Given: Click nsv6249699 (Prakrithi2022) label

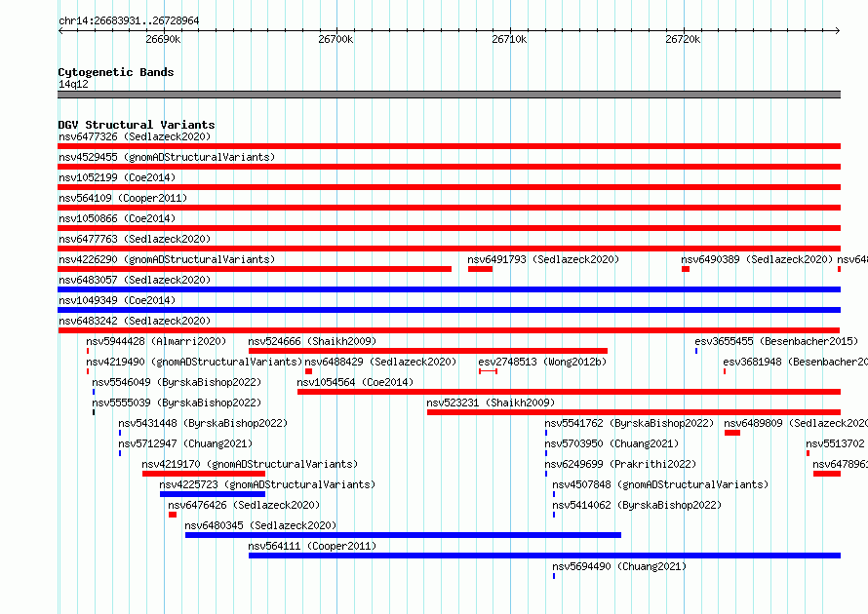Looking at the screenshot, I should point(620,464).
